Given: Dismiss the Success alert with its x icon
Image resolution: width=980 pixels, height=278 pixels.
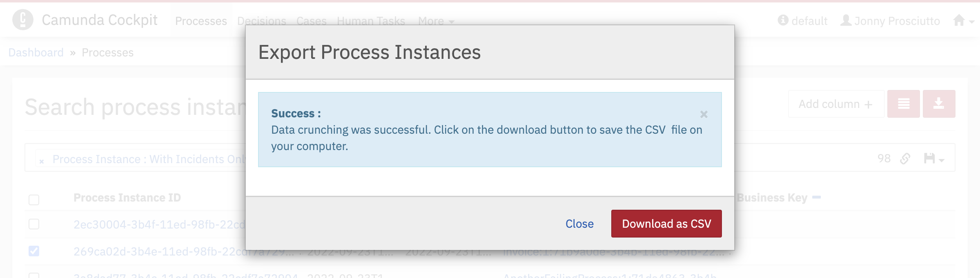Looking at the screenshot, I should pos(704,114).
